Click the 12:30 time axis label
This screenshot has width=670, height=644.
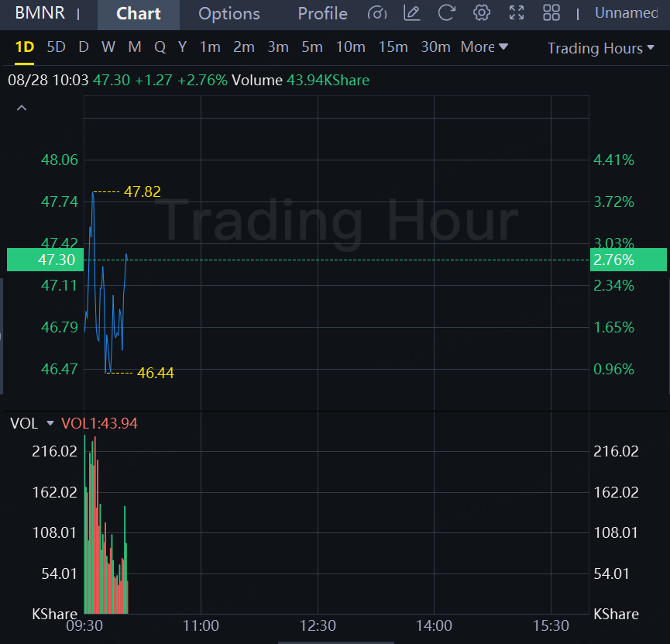click(318, 625)
